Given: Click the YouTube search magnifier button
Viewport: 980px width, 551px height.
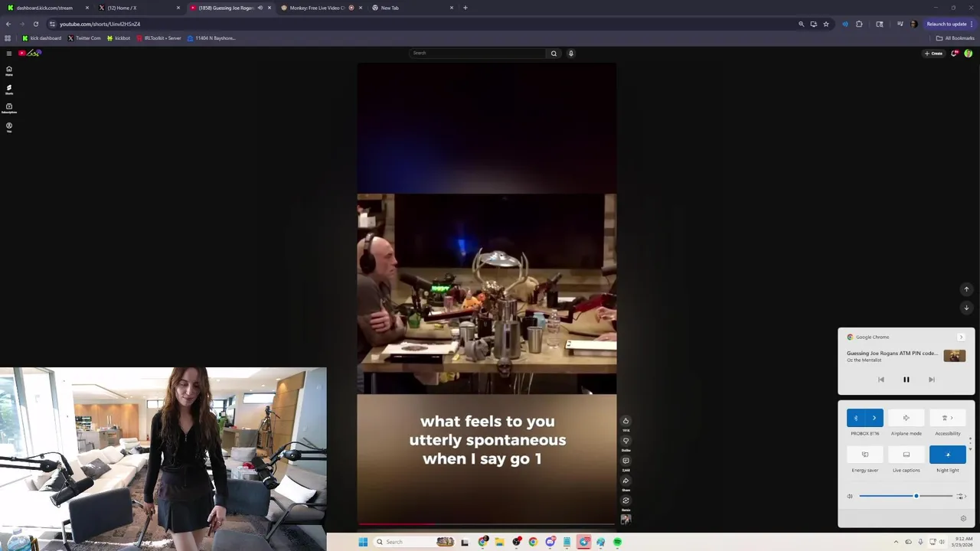Looking at the screenshot, I should click(554, 53).
